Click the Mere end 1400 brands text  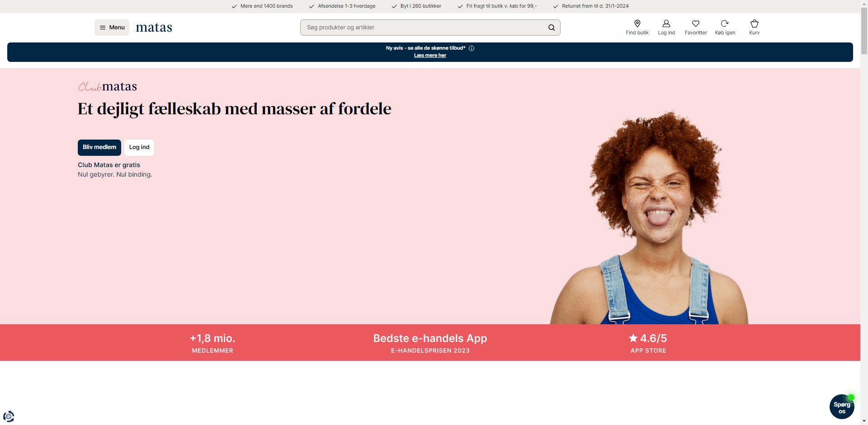(266, 6)
